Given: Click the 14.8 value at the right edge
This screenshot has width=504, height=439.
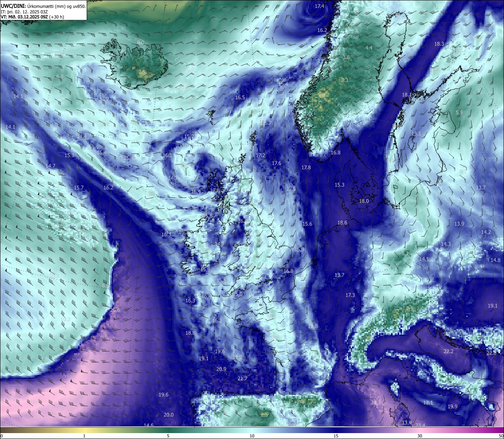Looking at the screenshot, I should [495, 260].
